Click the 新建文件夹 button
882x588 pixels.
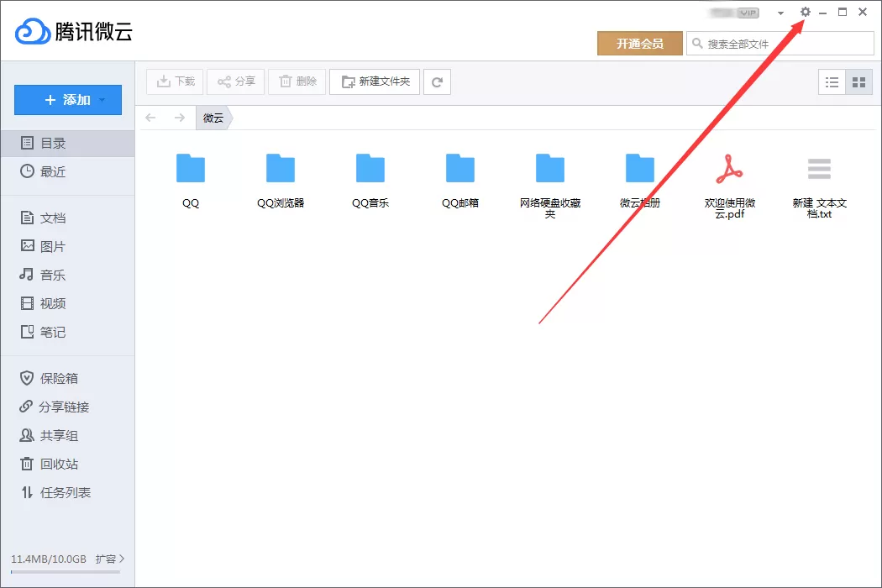[x=375, y=82]
